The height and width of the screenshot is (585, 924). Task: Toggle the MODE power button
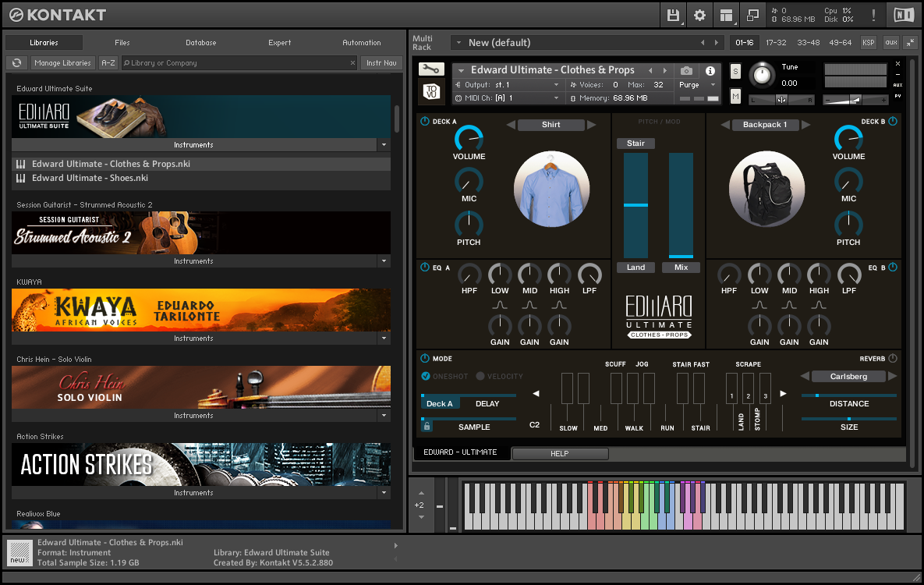tap(425, 358)
